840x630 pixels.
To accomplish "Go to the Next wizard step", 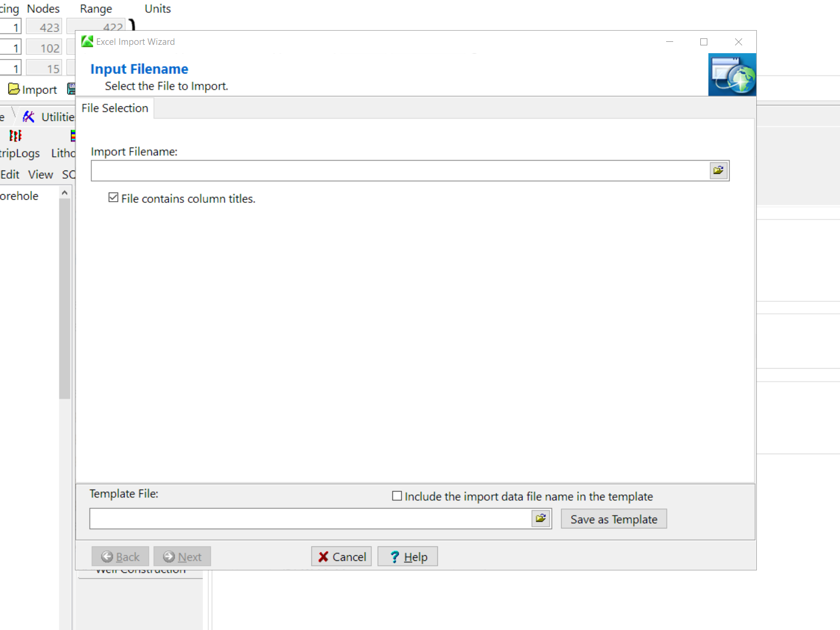I will (182, 557).
